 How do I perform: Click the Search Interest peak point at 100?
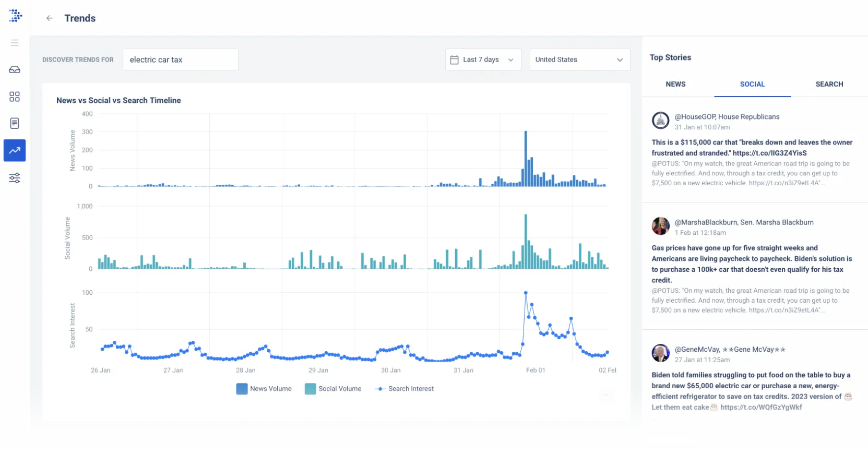click(526, 293)
